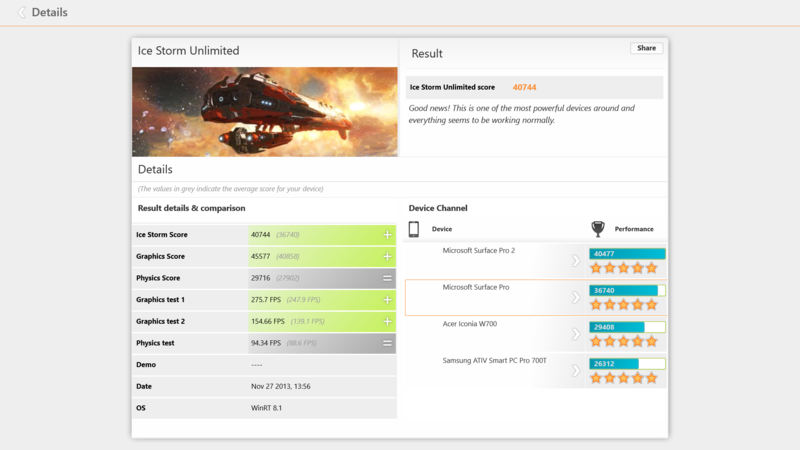Select the Microsoft Surface Pro 2 device name

point(479,251)
